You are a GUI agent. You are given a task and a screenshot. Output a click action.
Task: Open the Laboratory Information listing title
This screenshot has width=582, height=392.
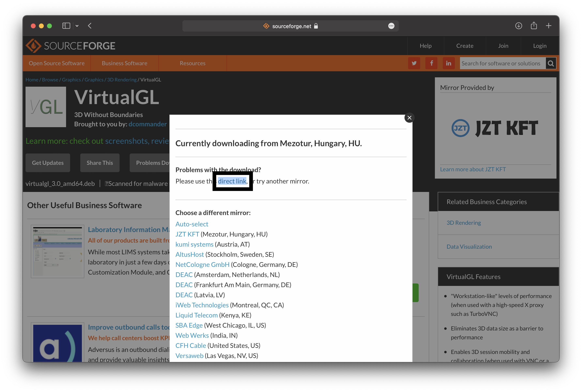pos(129,229)
